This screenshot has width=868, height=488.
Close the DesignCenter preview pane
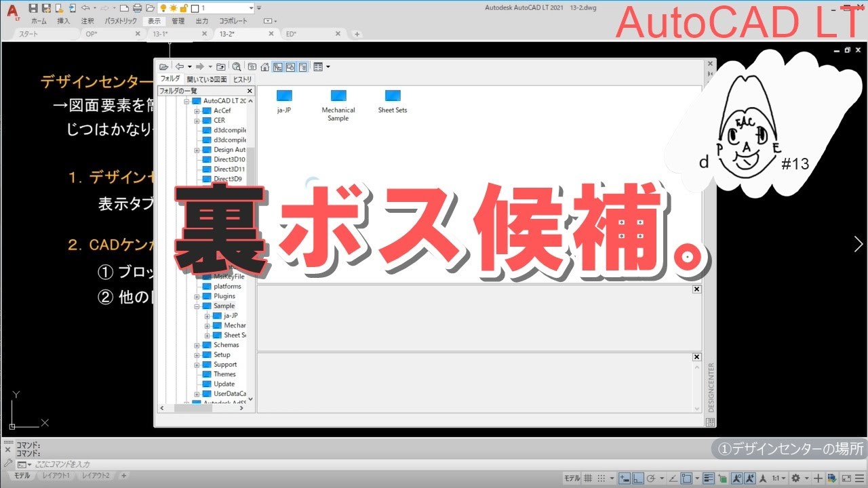(x=696, y=289)
